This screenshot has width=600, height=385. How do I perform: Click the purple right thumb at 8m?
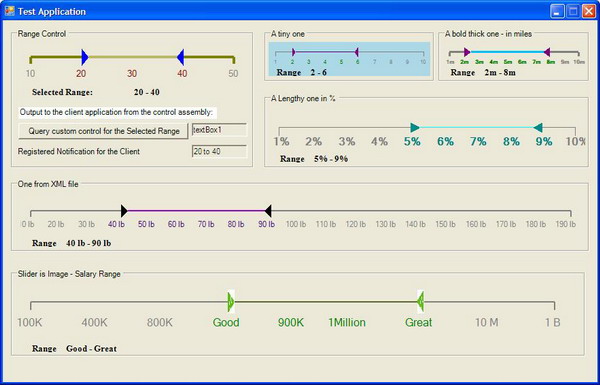coord(547,52)
